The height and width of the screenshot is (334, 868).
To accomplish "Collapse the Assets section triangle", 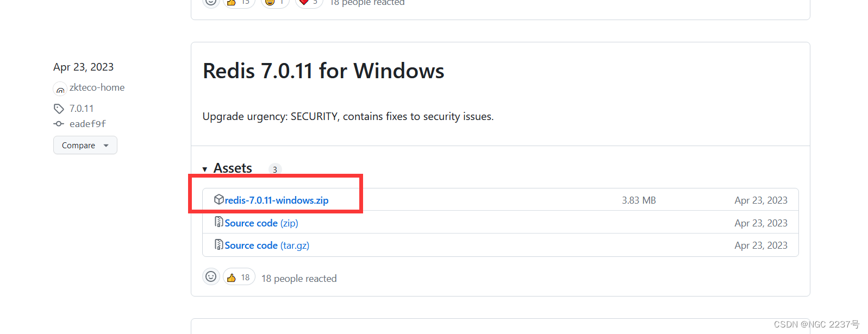I will [205, 169].
